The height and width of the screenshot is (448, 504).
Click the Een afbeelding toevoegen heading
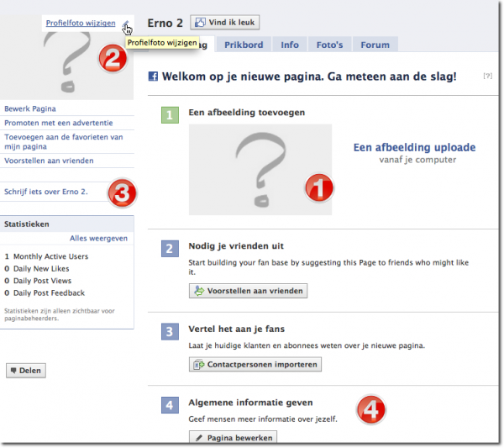pyautogui.click(x=247, y=113)
